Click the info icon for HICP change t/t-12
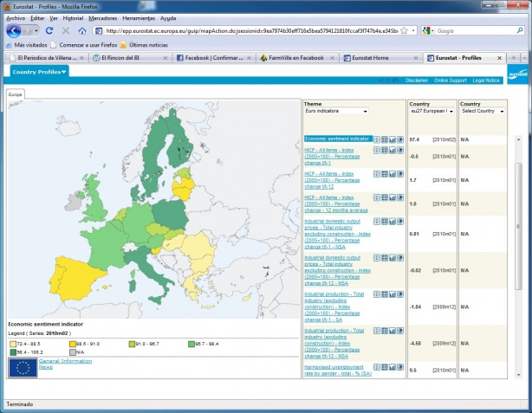 click(377, 173)
